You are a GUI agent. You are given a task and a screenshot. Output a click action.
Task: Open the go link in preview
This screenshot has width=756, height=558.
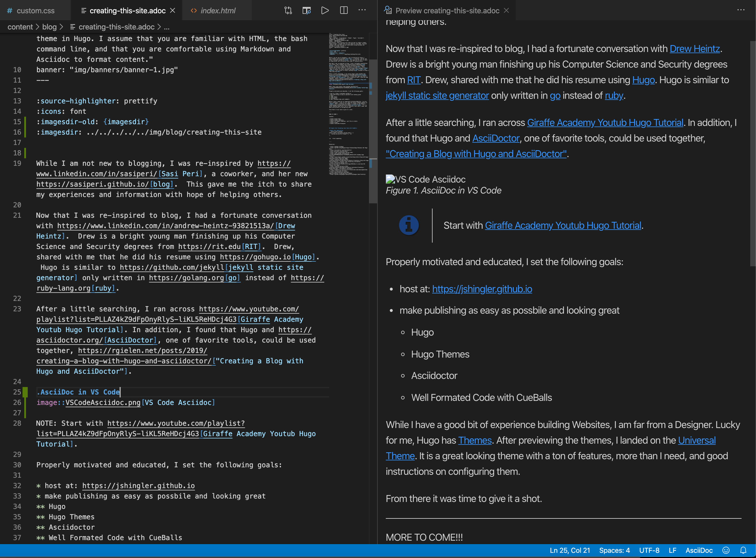(x=555, y=96)
